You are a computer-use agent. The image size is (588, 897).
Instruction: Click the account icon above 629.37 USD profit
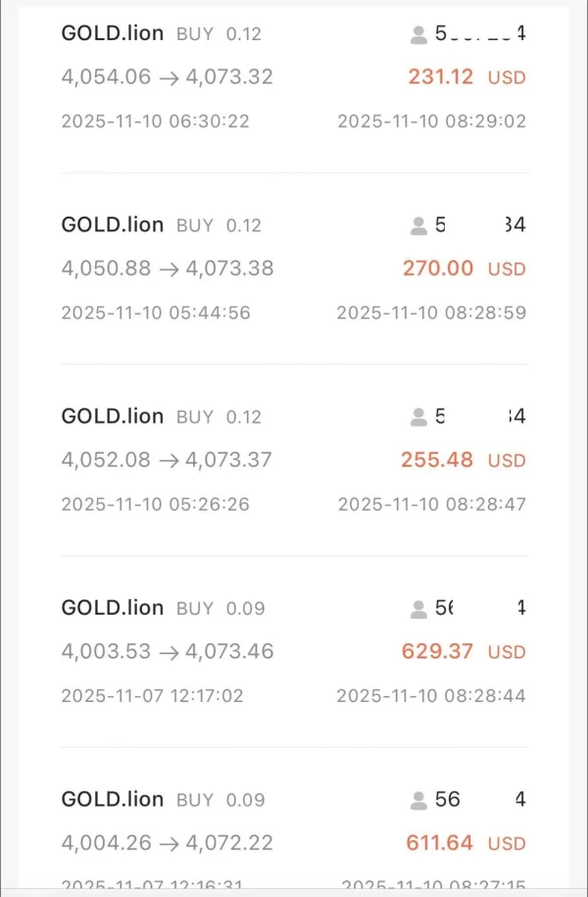pyautogui.click(x=419, y=610)
